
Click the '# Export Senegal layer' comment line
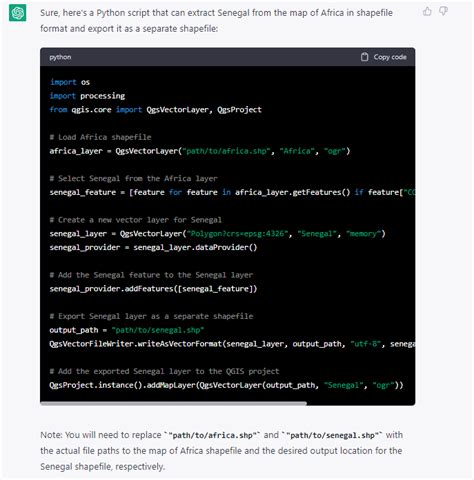coord(151,316)
